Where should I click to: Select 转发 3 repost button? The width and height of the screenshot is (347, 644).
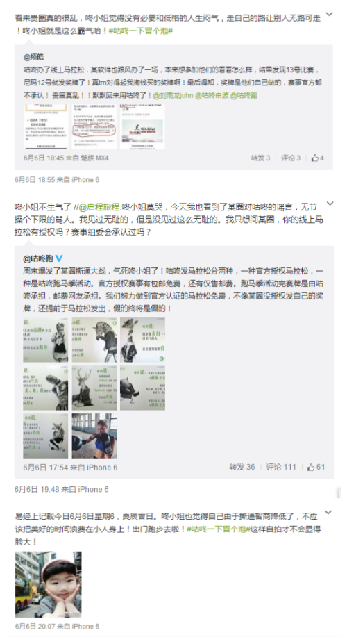click(x=260, y=158)
